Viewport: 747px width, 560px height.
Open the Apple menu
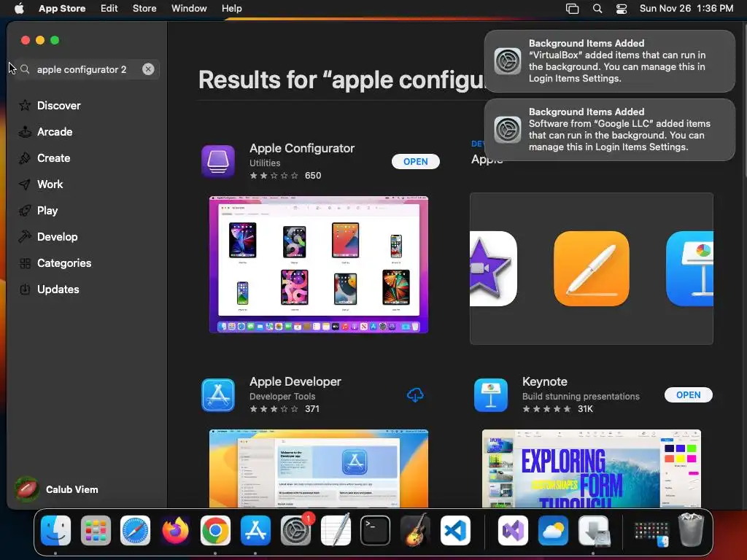(19, 9)
